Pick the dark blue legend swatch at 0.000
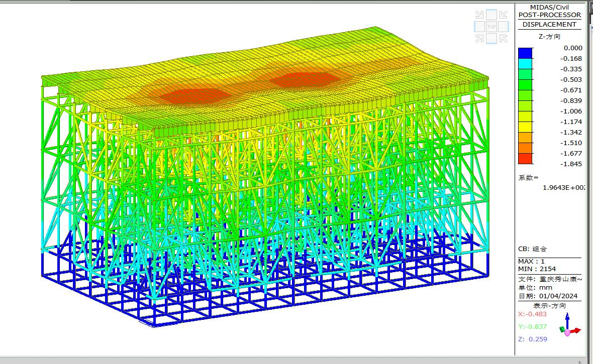Image resolution: width=593 pixels, height=364 pixels. click(525, 53)
